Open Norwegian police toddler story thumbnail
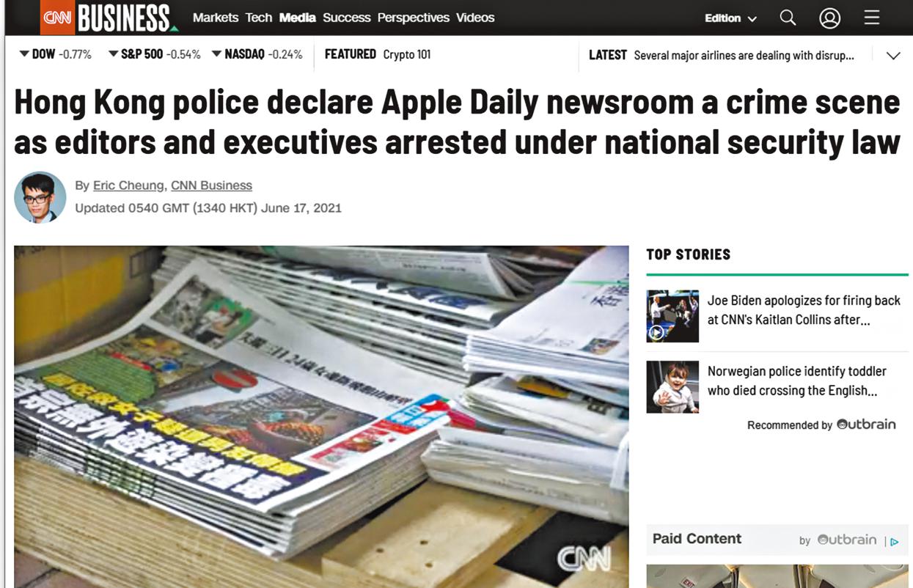The image size is (913, 588). point(672,386)
